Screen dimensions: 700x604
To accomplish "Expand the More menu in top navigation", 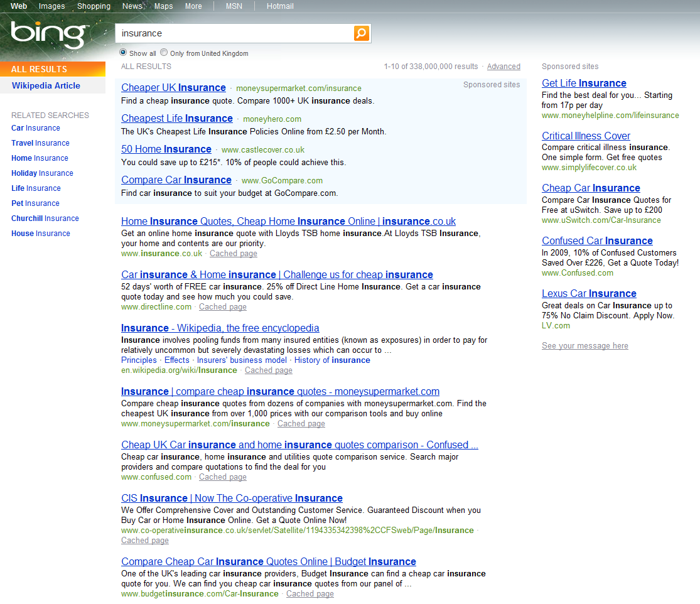I will click(193, 6).
